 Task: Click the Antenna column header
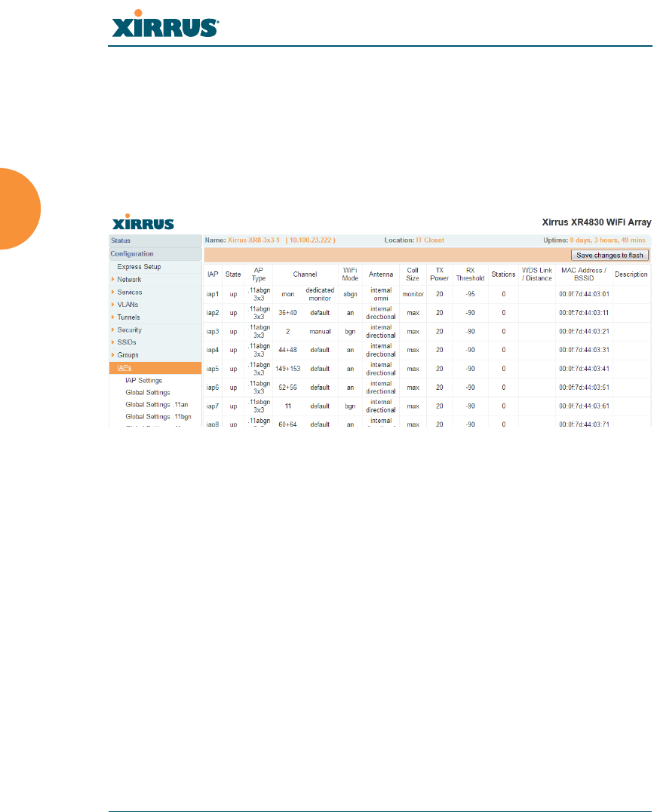pos(381,274)
